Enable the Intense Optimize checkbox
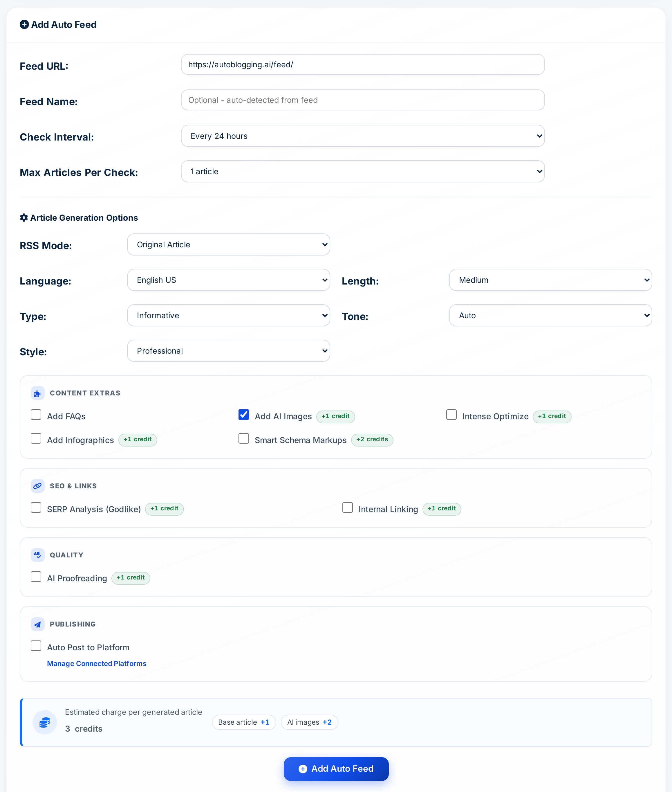 pos(451,415)
